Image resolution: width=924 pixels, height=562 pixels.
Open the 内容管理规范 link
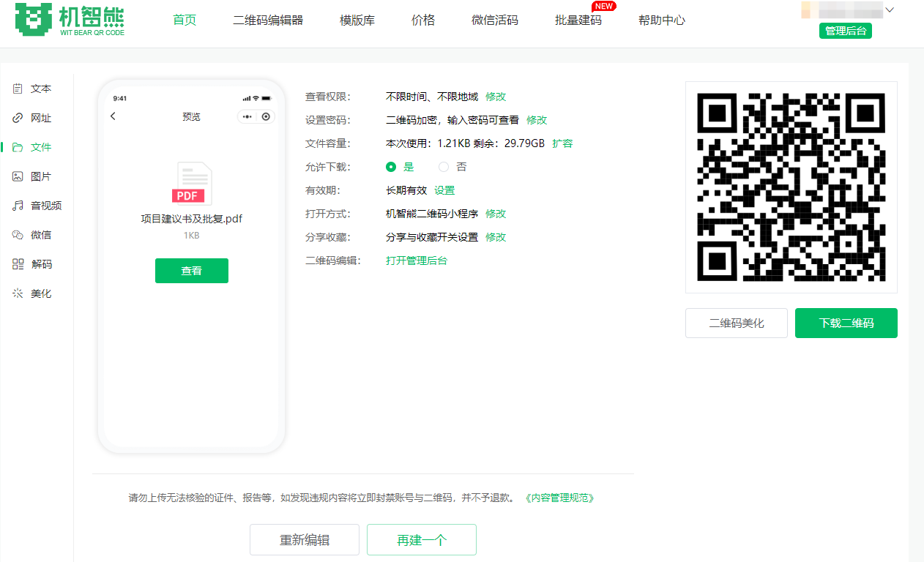560,498
